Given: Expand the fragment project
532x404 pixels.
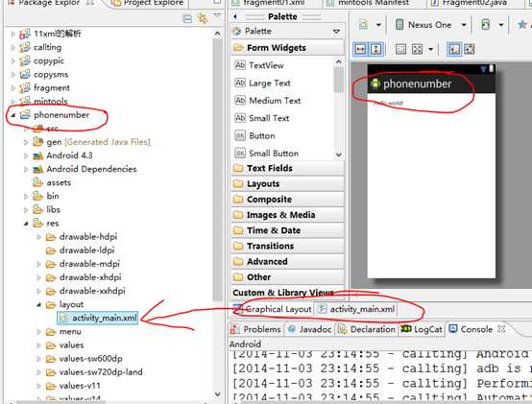Looking at the screenshot, I should coord(12,88).
